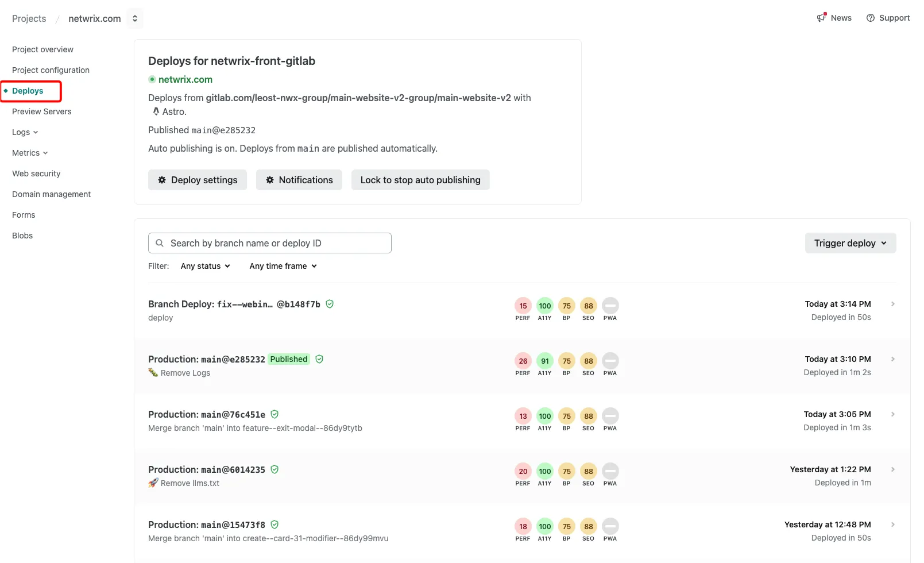
Task: Click the Astro logo icon in deploy info
Action: click(x=156, y=111)
